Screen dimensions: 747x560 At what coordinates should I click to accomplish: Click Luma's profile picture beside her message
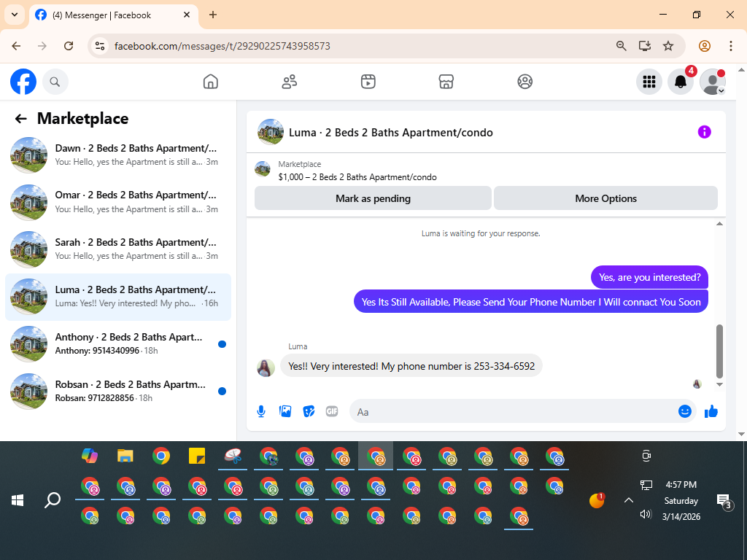point(266,368)
